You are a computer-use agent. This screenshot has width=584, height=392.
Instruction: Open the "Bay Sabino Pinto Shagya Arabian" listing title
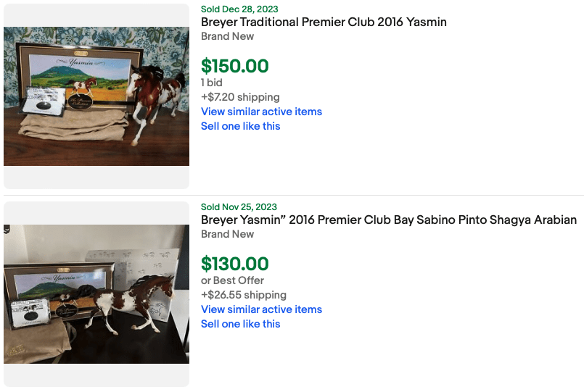tap(389, 220)
